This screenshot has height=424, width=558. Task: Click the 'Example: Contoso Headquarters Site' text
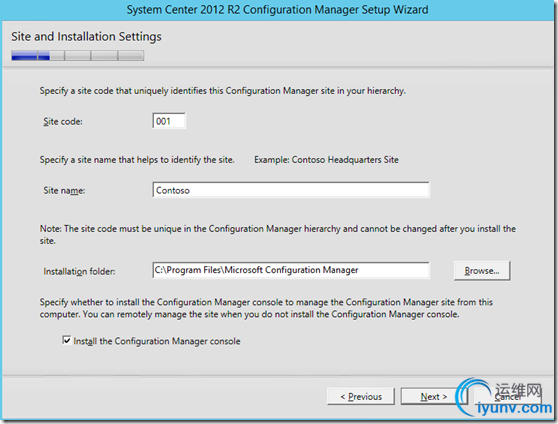[326, 160]
